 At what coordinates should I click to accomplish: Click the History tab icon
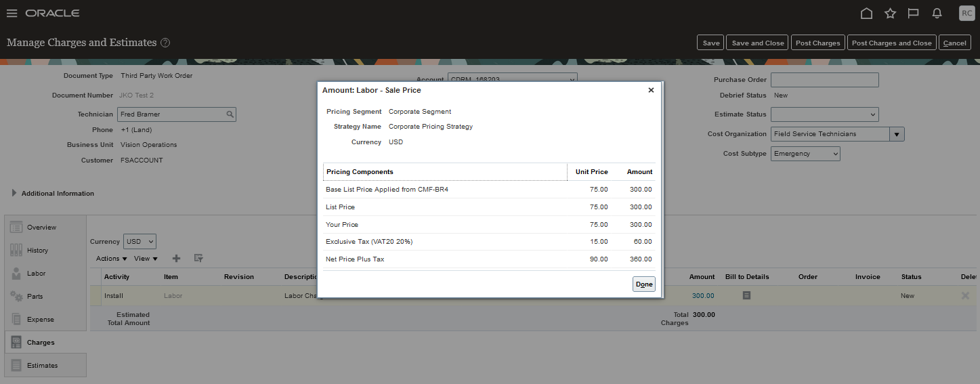pyautogui.click(x=16, y=250)
